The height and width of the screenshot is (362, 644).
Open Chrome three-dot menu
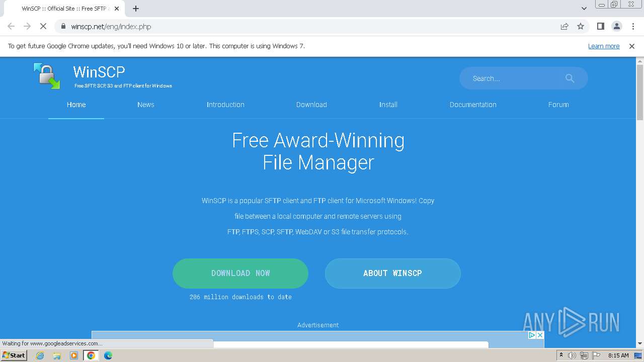632,27
